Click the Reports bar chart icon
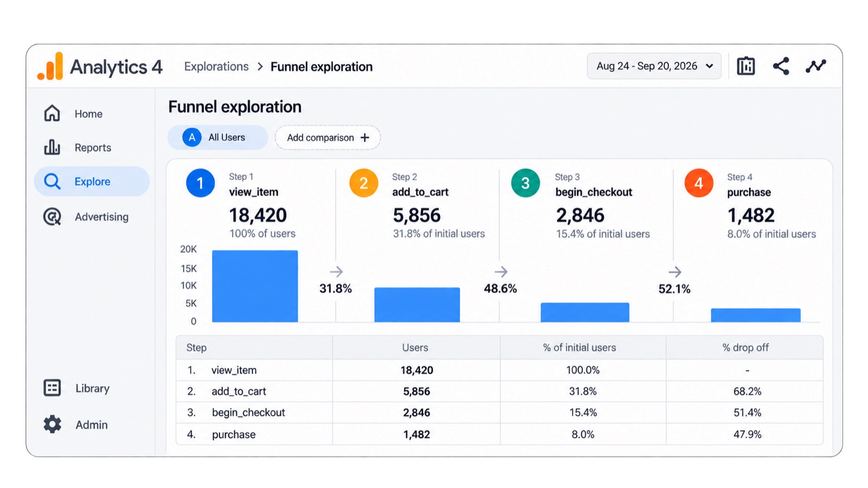The width and height of the screenshot is (868, 488). (x=52, y=147)
